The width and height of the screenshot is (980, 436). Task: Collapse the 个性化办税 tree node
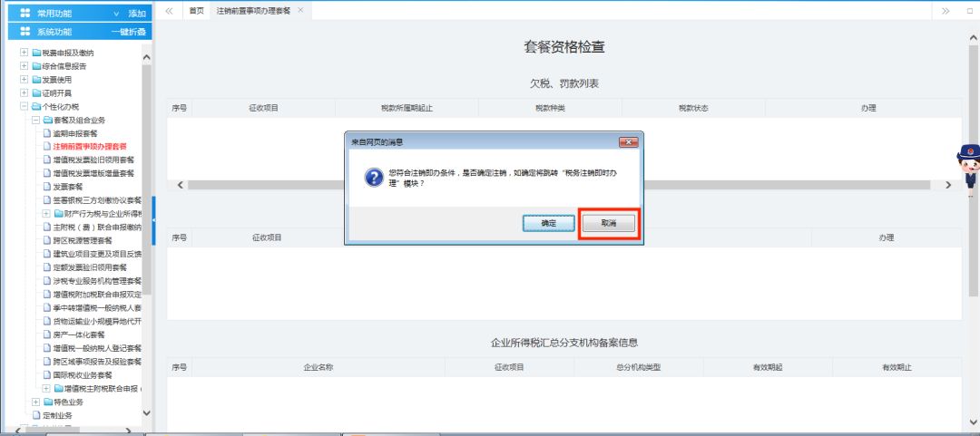24,106
